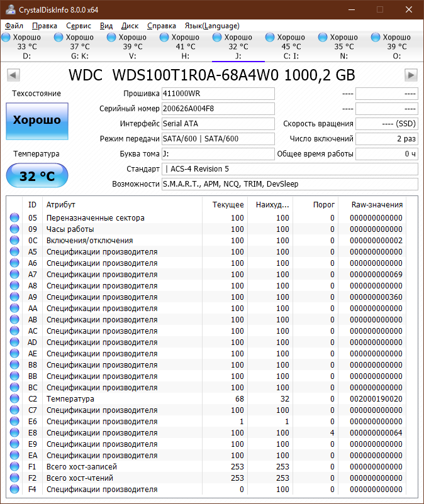Click raw value 002000190020
The width and height of the screenshot is (424, 504).
[x=376, y=399]
